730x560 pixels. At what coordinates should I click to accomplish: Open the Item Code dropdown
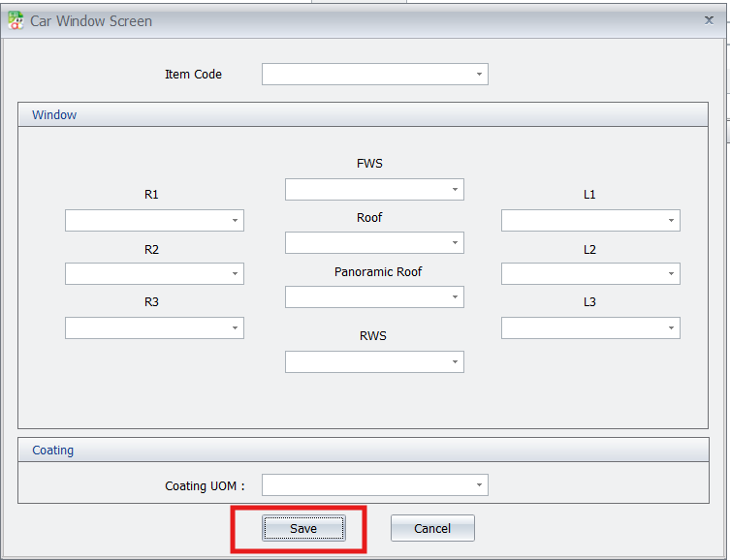coord(479,74)
